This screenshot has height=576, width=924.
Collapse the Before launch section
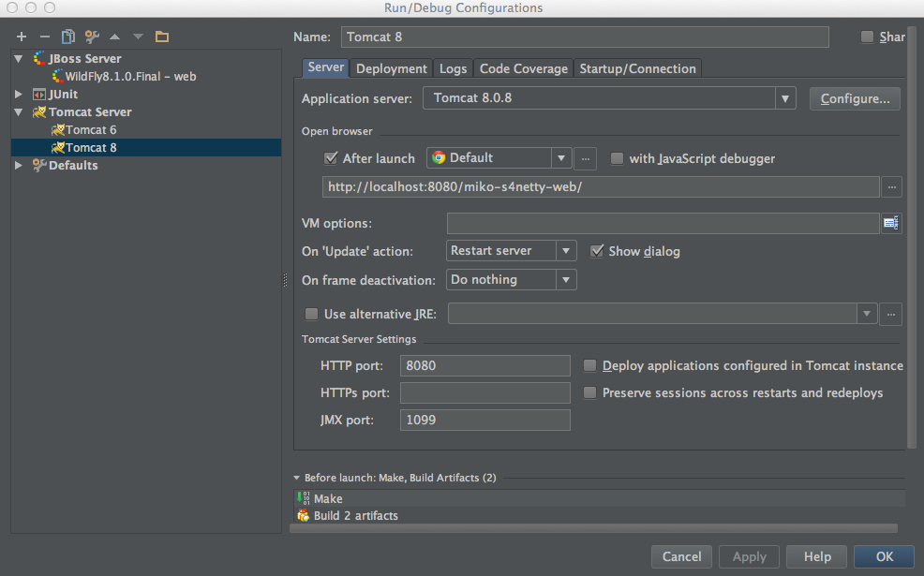pyautogui.click(x=297, y=478)
